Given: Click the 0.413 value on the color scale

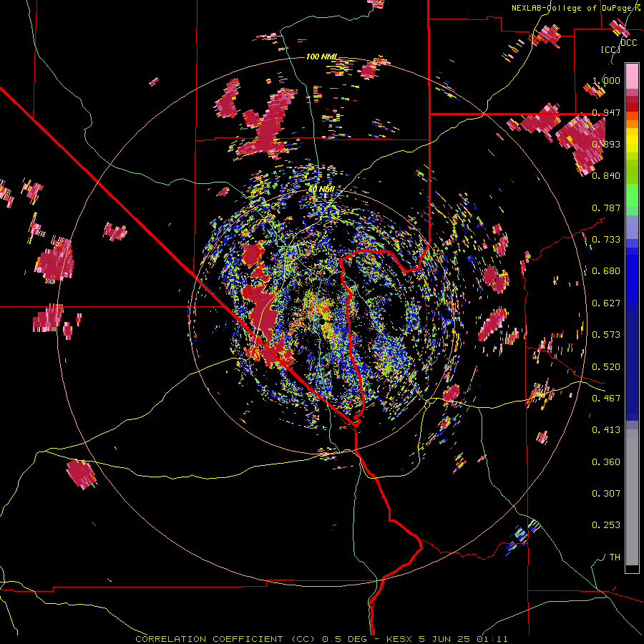Looking at the screenshot, I should pyautogui.click(x=606, y=430).
